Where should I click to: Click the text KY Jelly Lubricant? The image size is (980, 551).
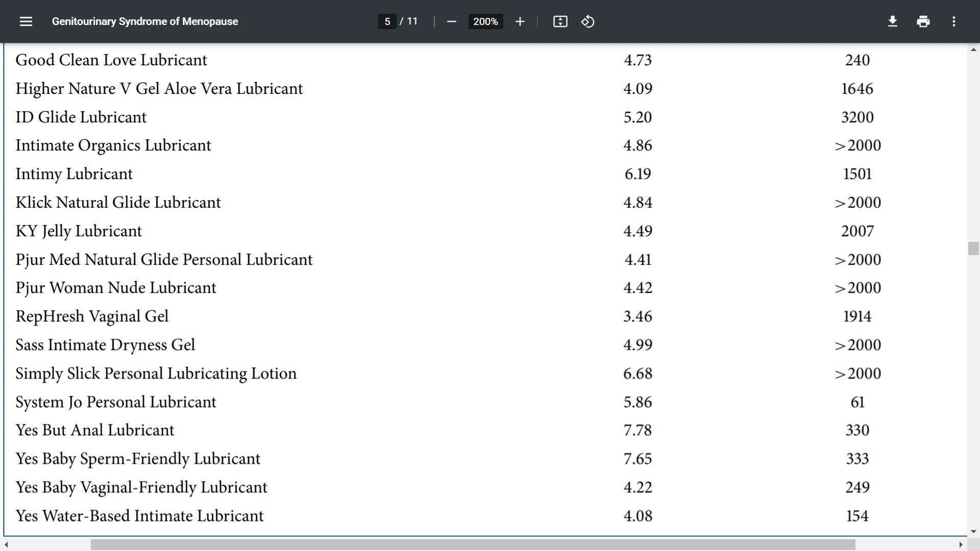pos(79,231)
